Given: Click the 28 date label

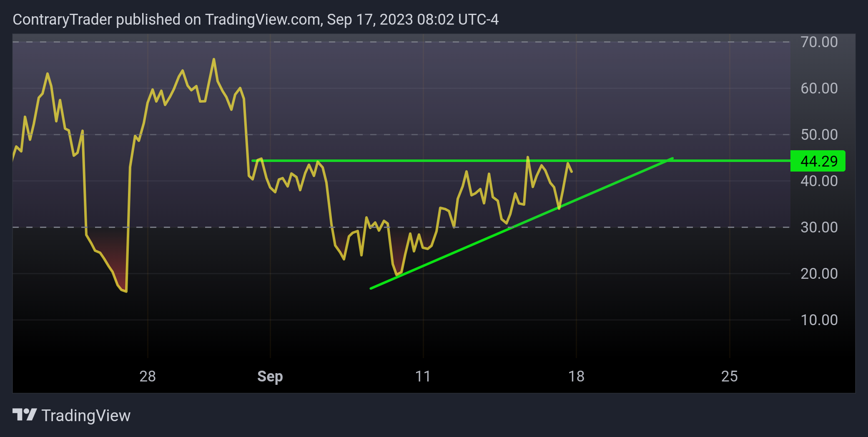Looking at the screenshot, I should pyautogui.click(x=148, y=376).
